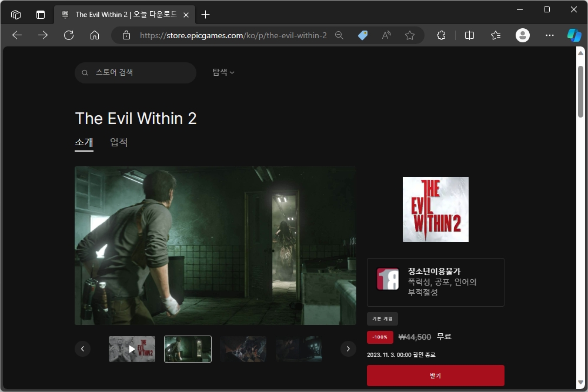Open Settings and more menu
This screenshot has height=392, width=588.
[549, 35]
